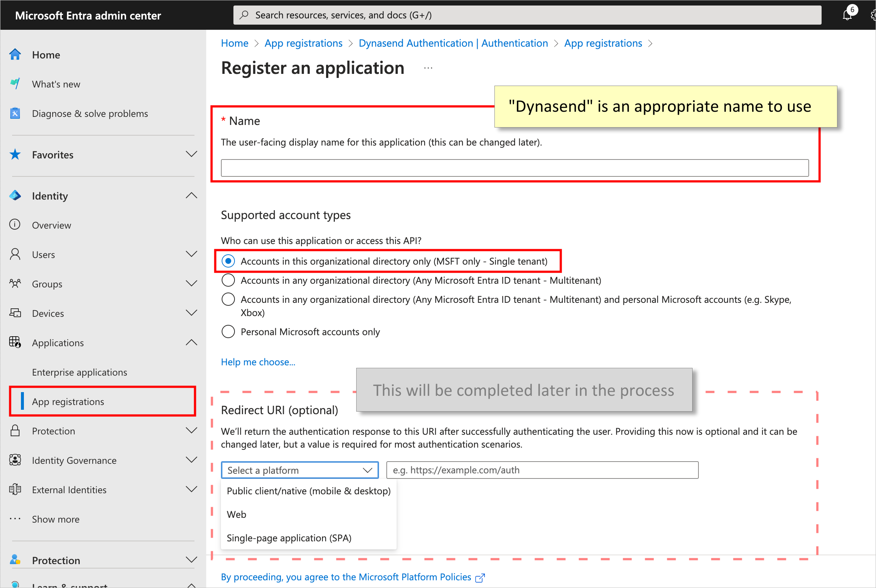Click the Diagnose & solve problems icon
Screen dimensions: 876x588
coord(15,113)
